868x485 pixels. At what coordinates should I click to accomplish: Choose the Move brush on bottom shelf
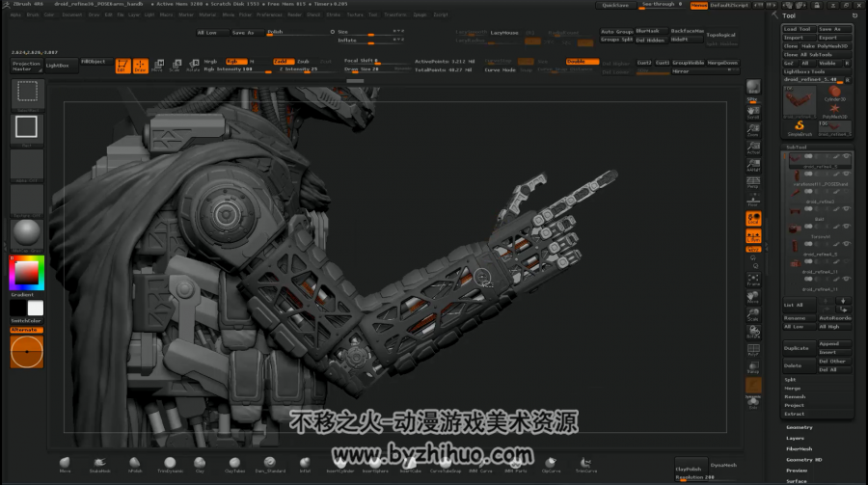65,464
